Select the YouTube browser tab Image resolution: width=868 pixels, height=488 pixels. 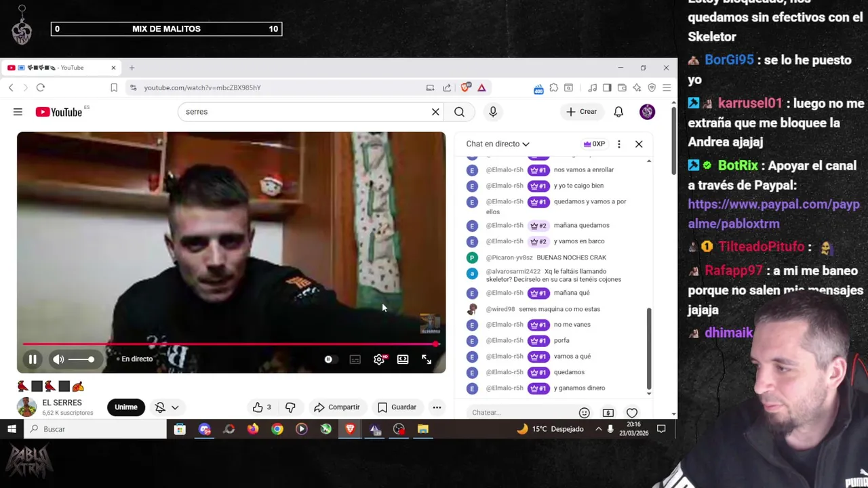click(61, 68)
